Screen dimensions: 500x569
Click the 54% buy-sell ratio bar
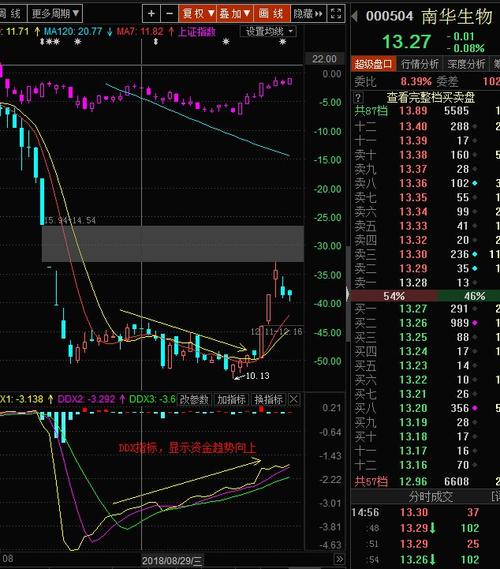(x=394, y=296)
